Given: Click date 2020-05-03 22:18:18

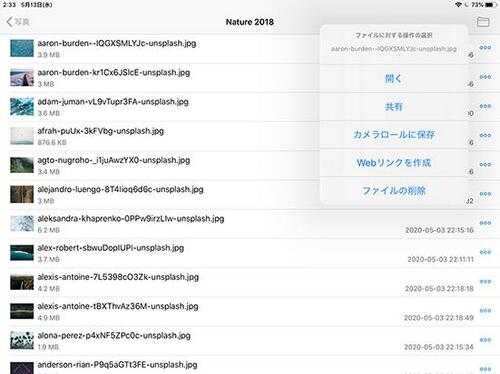Looking at the screenshot, I should tap(439, 289).
